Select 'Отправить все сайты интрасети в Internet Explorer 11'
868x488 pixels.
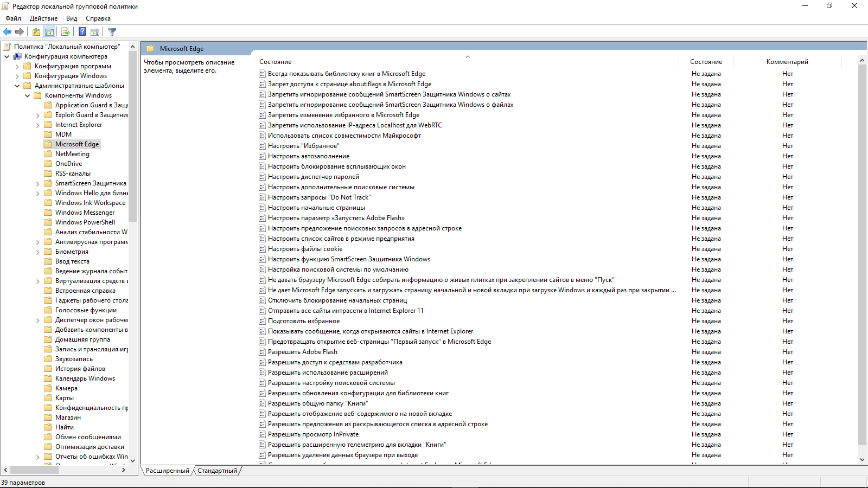point(346,311)
